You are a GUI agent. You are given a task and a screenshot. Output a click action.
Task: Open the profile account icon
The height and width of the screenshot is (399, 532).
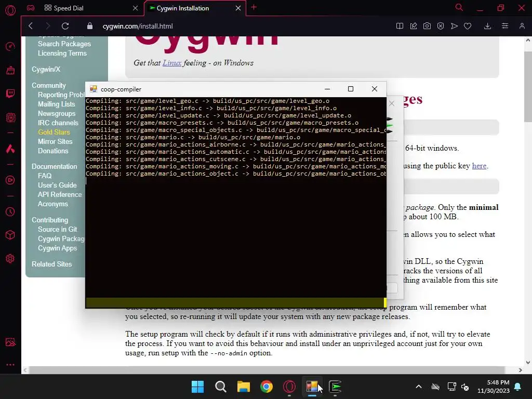pyautogui.click(x=522, y=26)
